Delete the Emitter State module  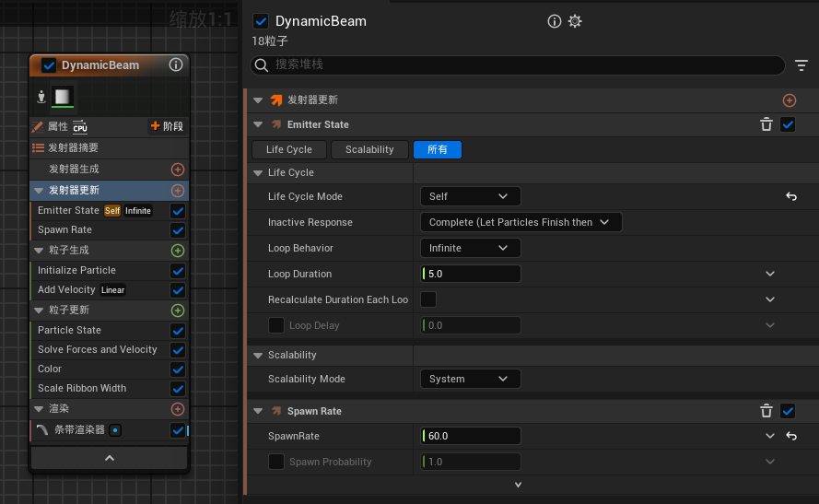point(766,124)
